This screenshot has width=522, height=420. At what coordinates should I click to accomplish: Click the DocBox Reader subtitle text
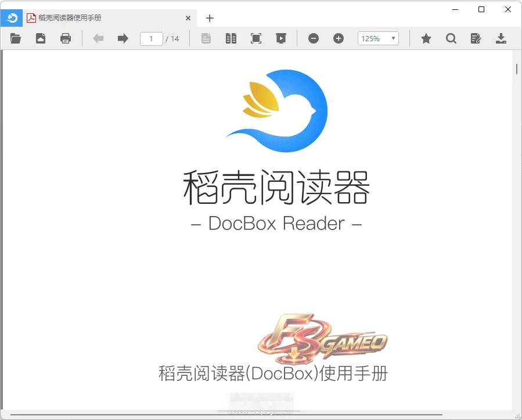pos(276,224)
